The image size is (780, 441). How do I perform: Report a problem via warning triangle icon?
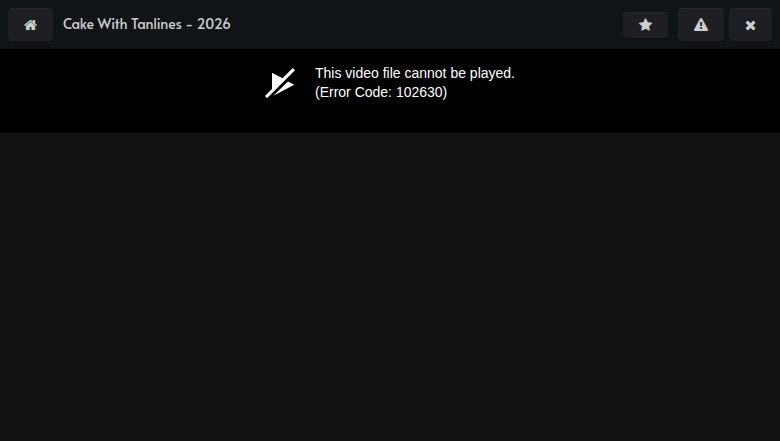(x=701, y=25)
